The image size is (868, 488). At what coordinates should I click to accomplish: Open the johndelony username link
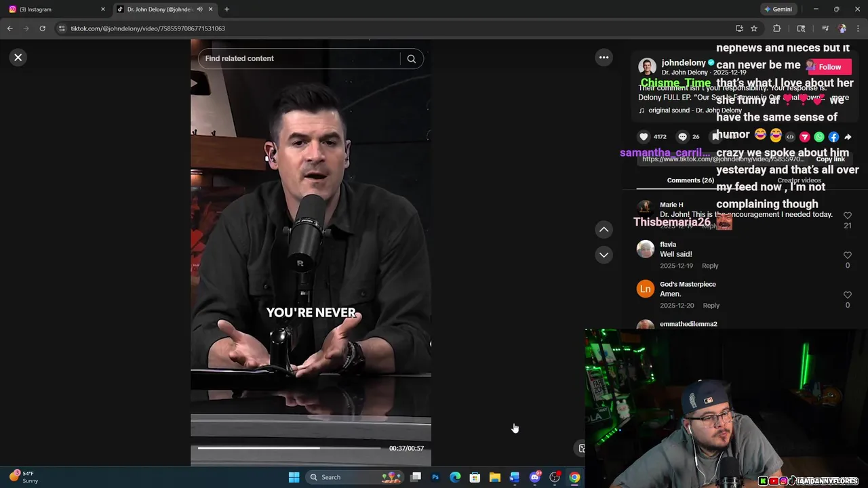[684, 63]
